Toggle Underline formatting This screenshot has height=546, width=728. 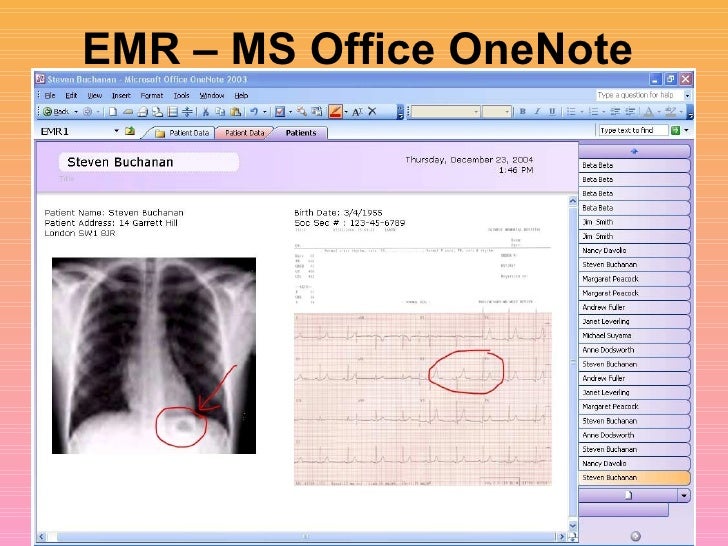click(552, 111)
